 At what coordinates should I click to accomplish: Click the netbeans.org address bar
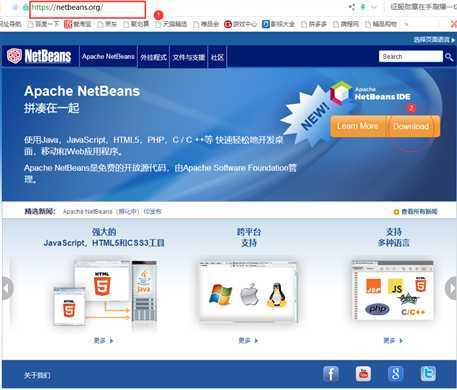click(x=88, y=9)
